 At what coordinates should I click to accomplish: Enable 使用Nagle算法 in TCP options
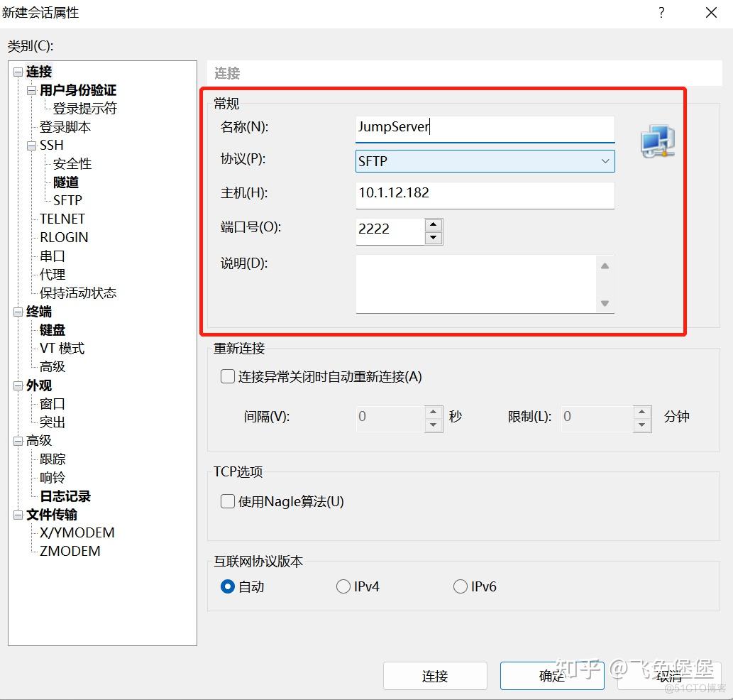click(x=227, y=501)
